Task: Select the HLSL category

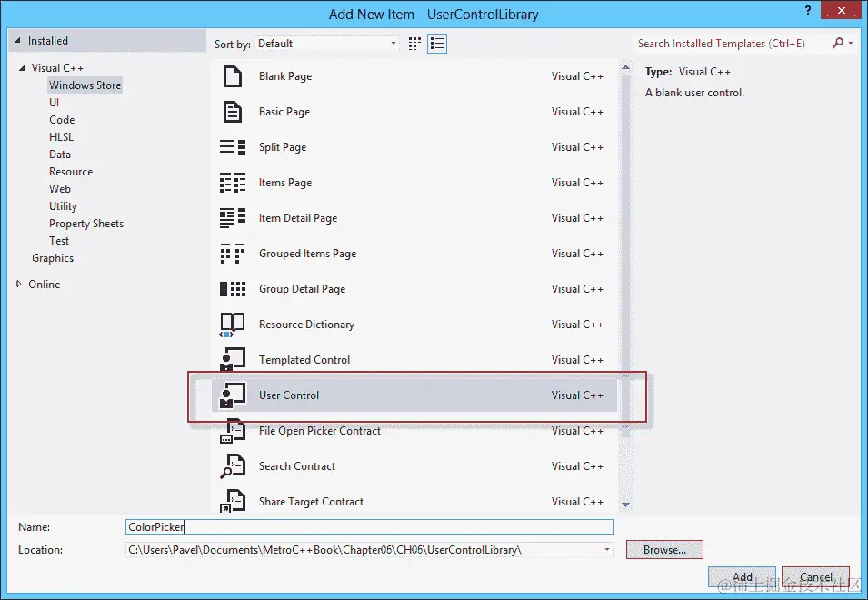Action: (61, 136)
